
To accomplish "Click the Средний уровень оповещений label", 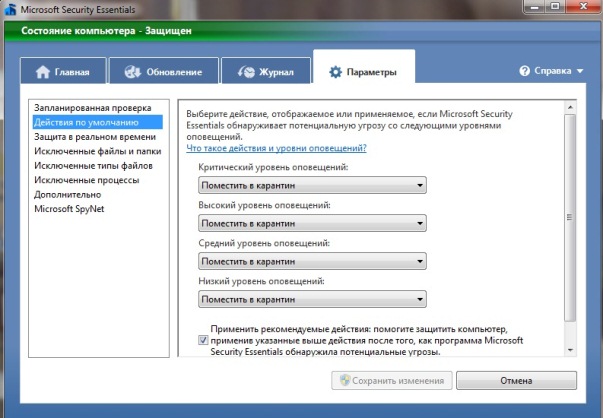I will pos(264,243).
